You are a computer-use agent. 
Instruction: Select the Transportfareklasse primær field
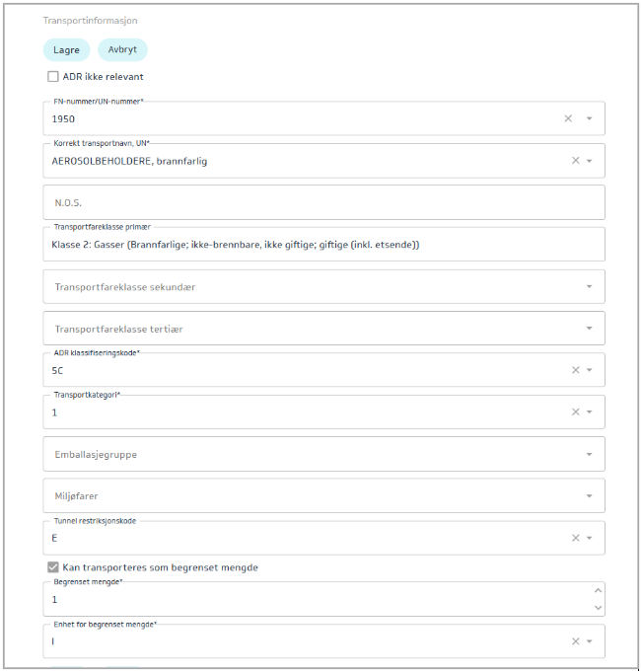(323, 245)
